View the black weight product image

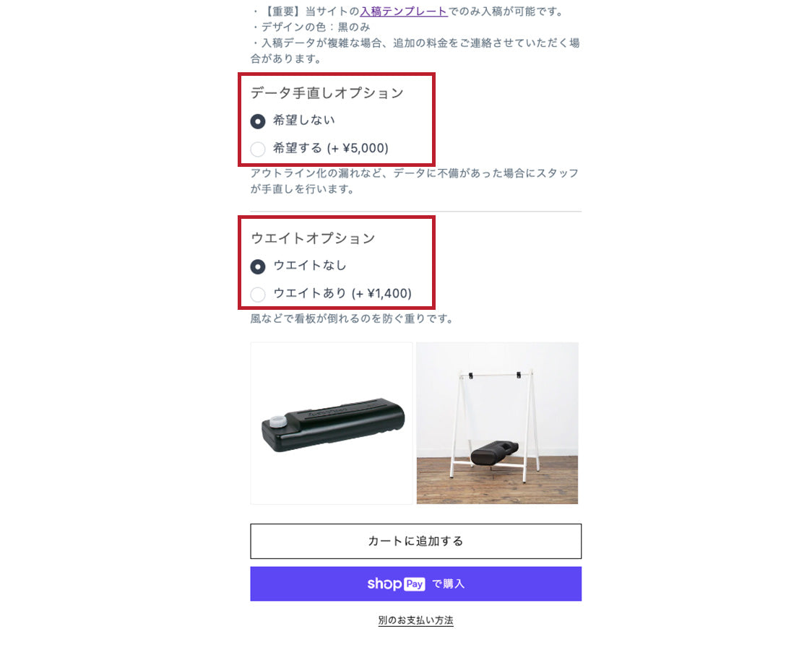[332, 422]
